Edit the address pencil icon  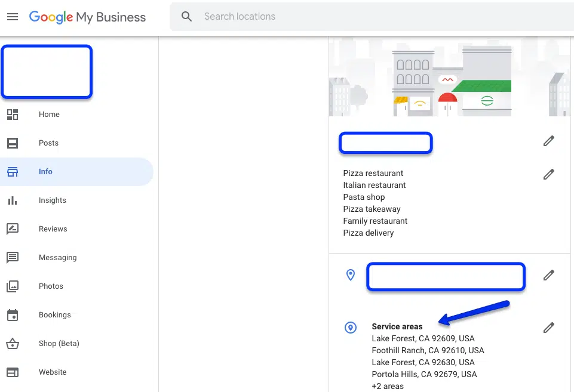pos(548,275)
